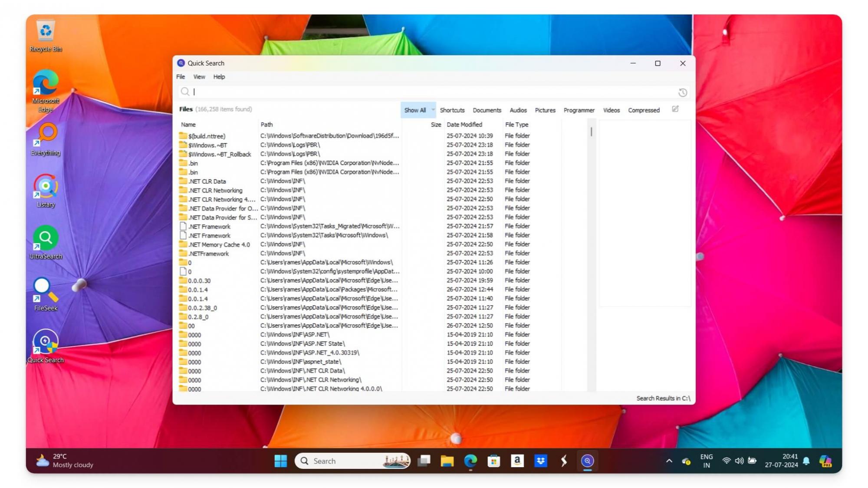Viewport: 868px width, 488px height.
Task: Click Quick Search taskbar icon
Action: tap(587, 461)
